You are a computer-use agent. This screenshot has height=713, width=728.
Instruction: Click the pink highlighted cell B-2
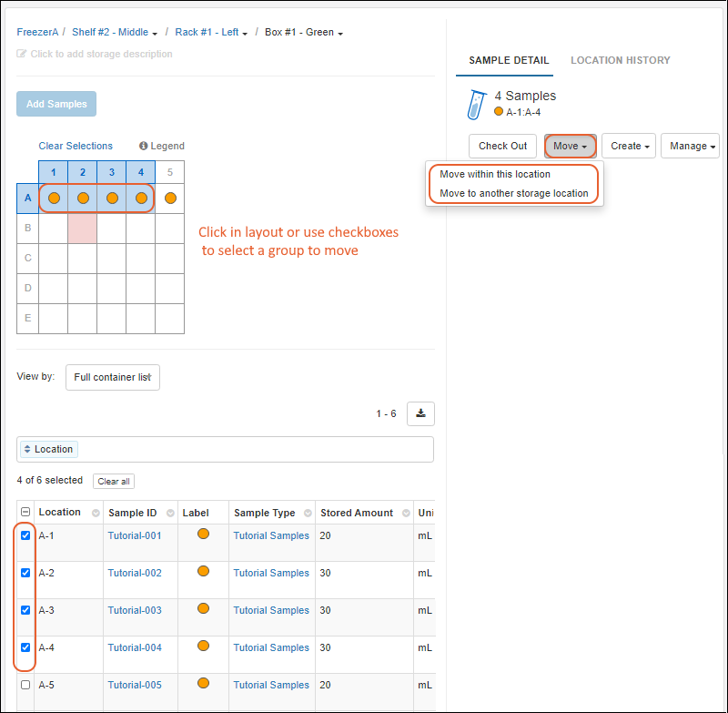[x=83, y=229]
